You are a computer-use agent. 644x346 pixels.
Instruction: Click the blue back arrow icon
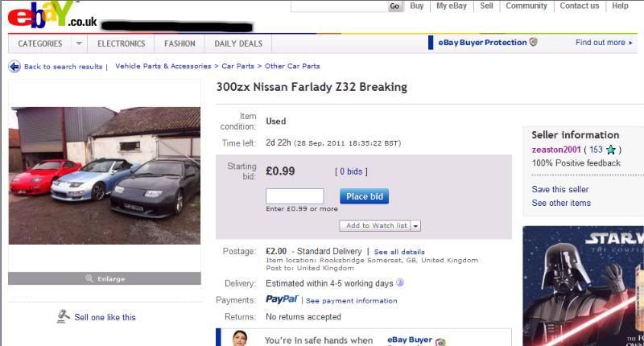[x=14, y=66]
